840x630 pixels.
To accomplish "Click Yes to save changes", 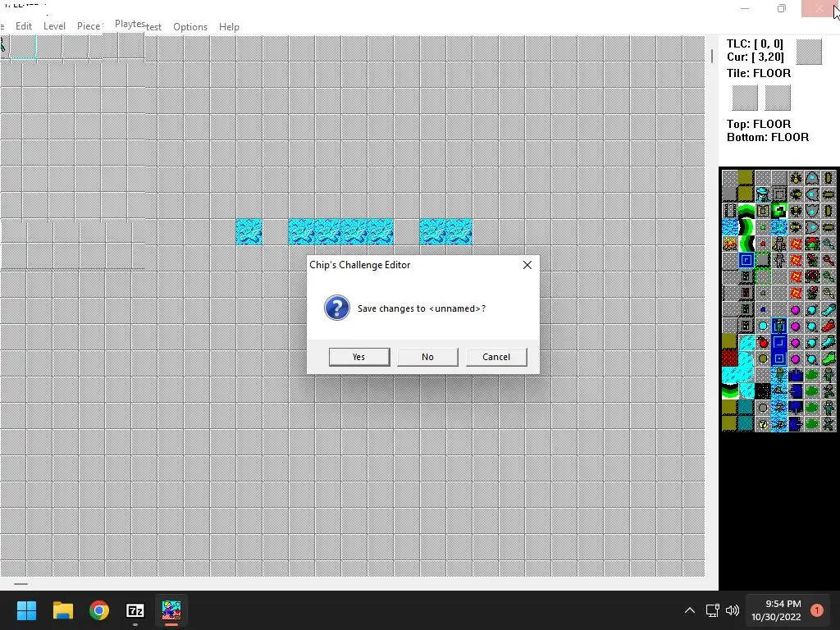I will point(359,357).
